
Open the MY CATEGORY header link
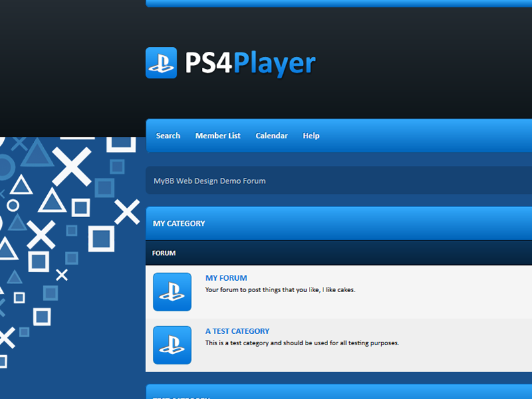coord(179,224)
